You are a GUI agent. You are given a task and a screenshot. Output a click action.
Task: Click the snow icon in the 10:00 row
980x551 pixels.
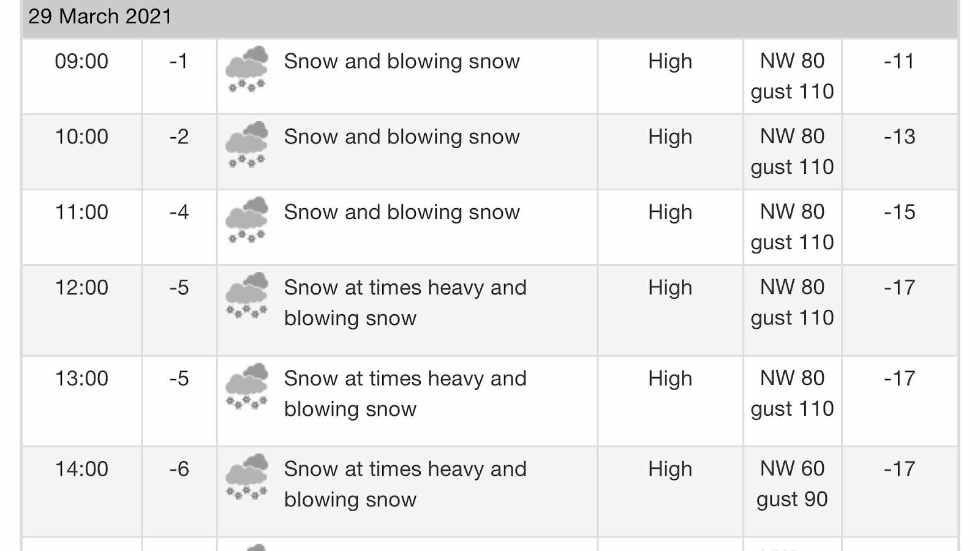tap(247, 144)
